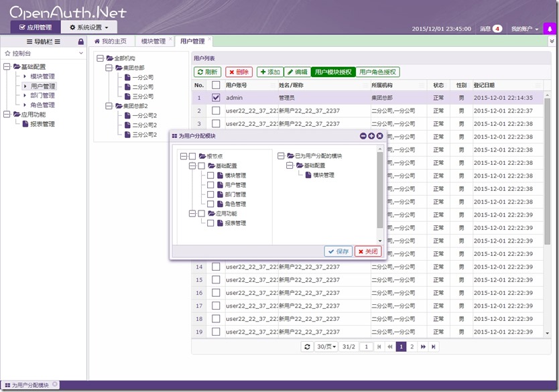Switch to the 模块管理 tab
This screenshot has height=392, width=559.
(x=153, y=42)
